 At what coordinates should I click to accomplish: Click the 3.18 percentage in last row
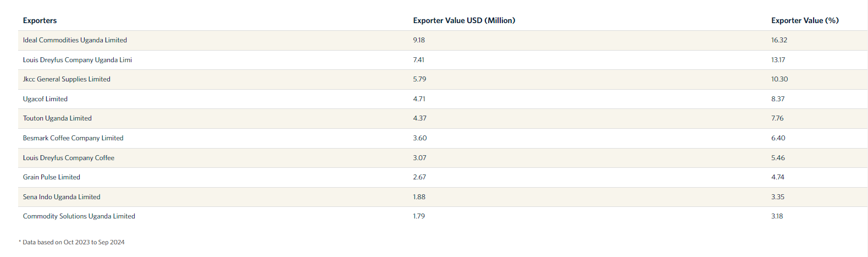click(777, 216)
